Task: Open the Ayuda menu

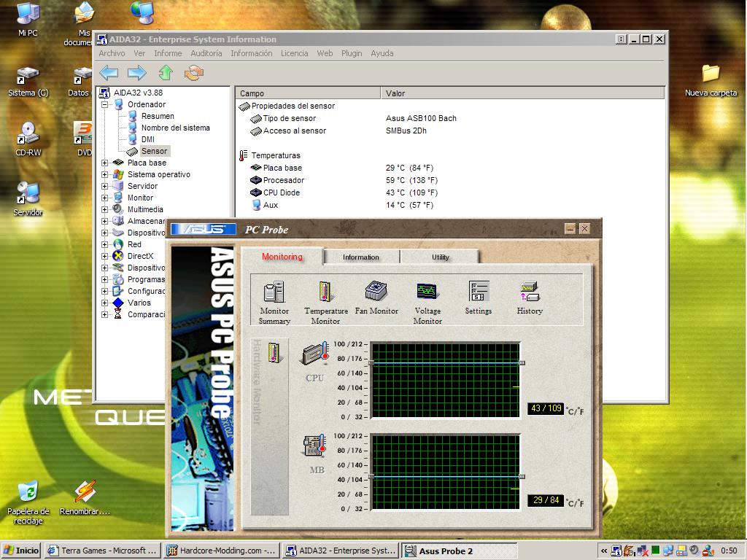Action: click(x=382, y=53)
